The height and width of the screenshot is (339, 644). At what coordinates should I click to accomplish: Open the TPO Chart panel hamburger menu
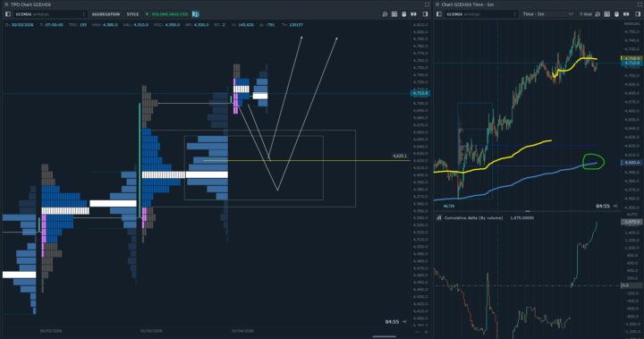pyautogui.click(x=6, y=4)
